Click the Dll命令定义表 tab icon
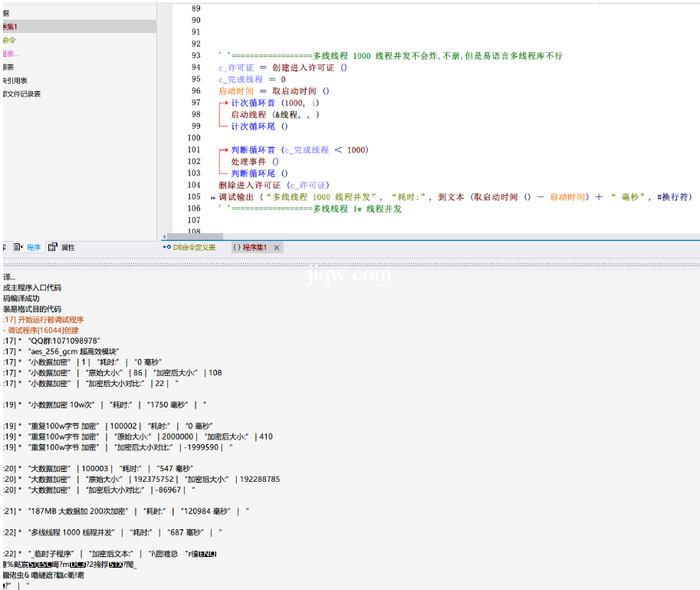Viewport: 700px width, 590px height. pyautogui.click(x=166, y=248)
